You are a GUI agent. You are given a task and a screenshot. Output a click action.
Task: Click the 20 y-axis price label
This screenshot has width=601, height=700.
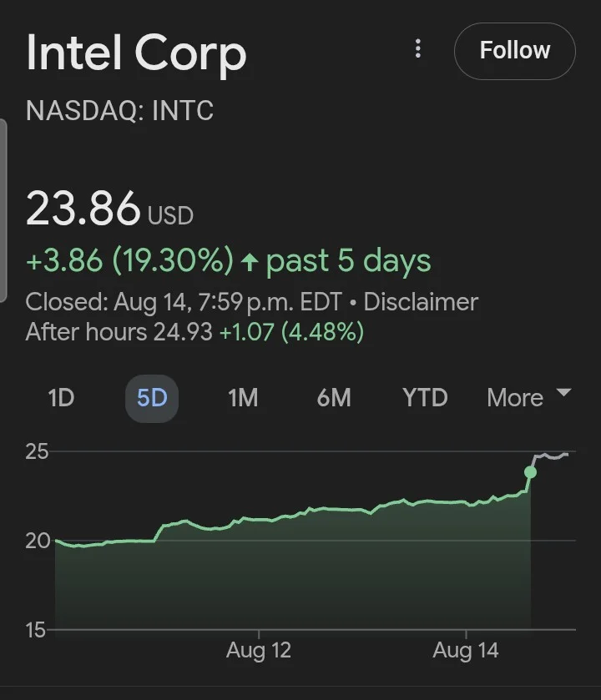(38, 541)
